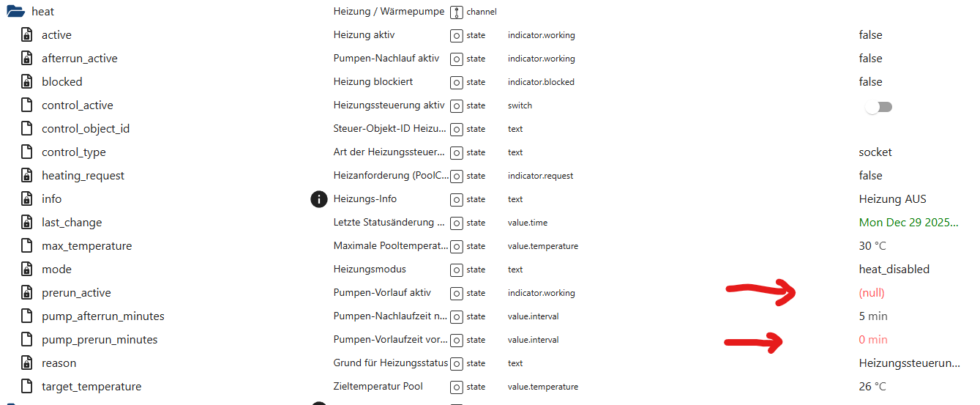
Task: Click the channel type icon for heat
Action: (x=457, y=12)
